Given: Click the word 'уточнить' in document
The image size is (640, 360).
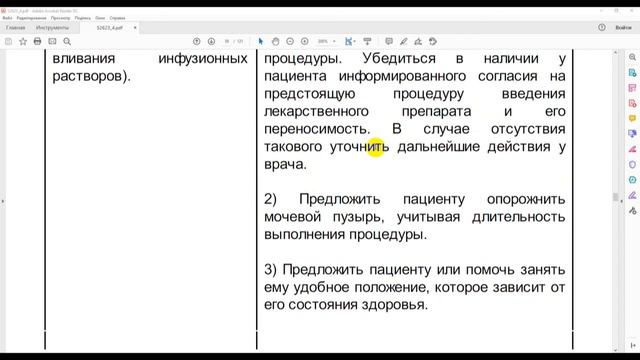Looking at the screenshot, I should [x=360, y=146].
